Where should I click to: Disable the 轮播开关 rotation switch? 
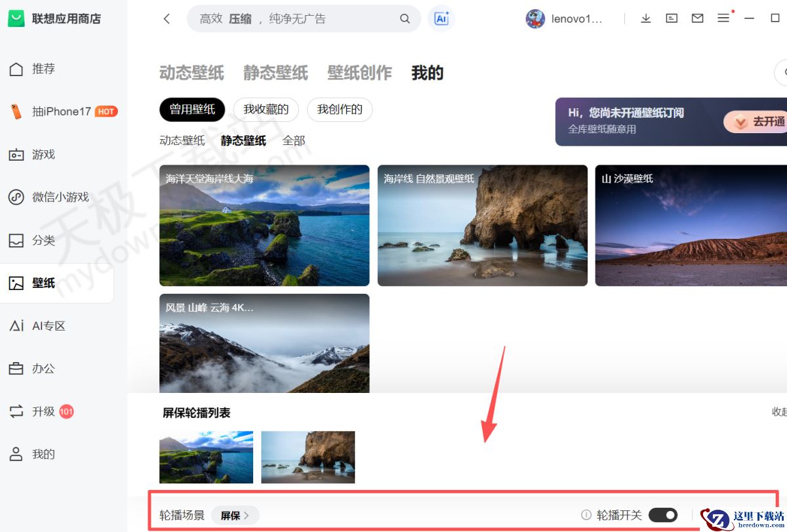pos(663,515)
